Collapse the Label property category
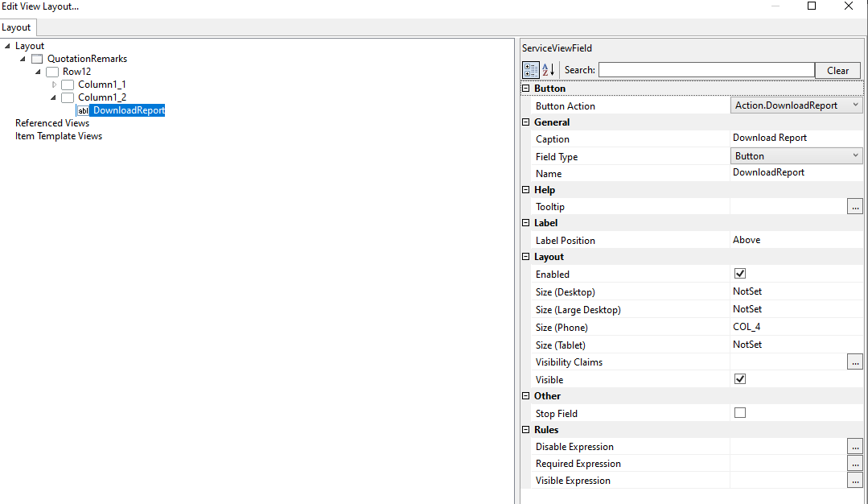 click(x=526, y=223)
